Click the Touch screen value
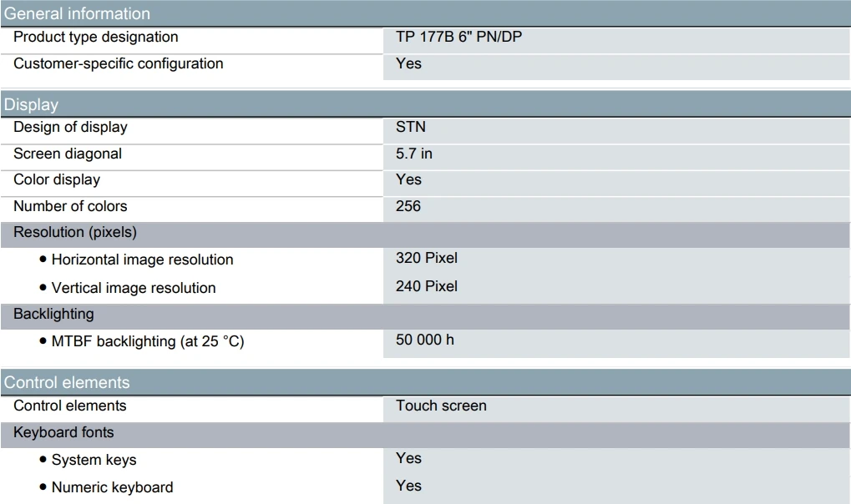 [x=441, y=406]
